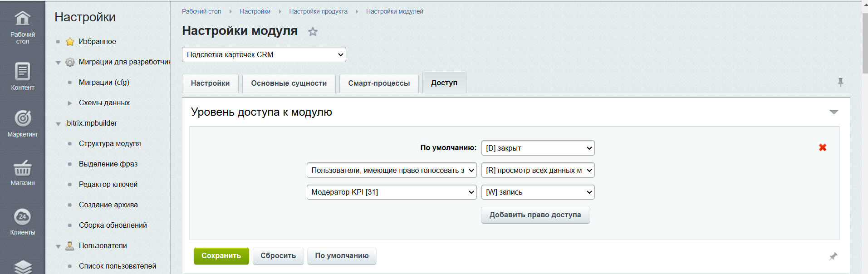This screenshot has width=868, height=274.
Task: Open Настройки продукта breadcrumb link
Action: click(x=318, y=11)
